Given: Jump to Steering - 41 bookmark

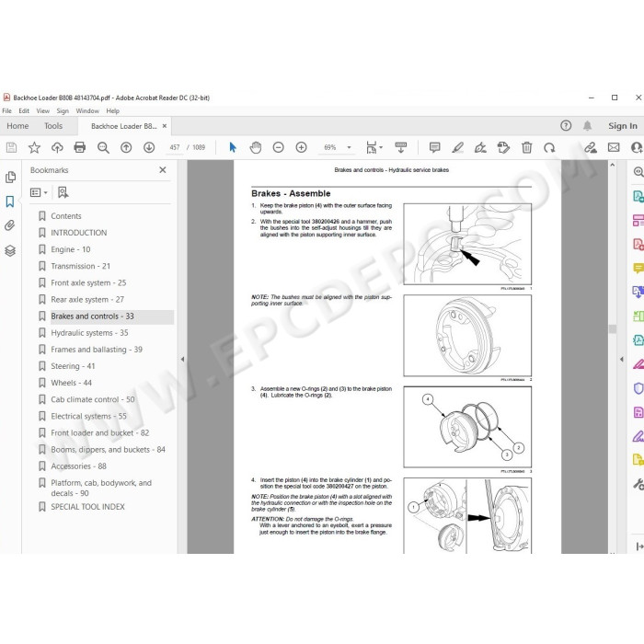Looking at the screenshot, I should [x=73, y=366].
